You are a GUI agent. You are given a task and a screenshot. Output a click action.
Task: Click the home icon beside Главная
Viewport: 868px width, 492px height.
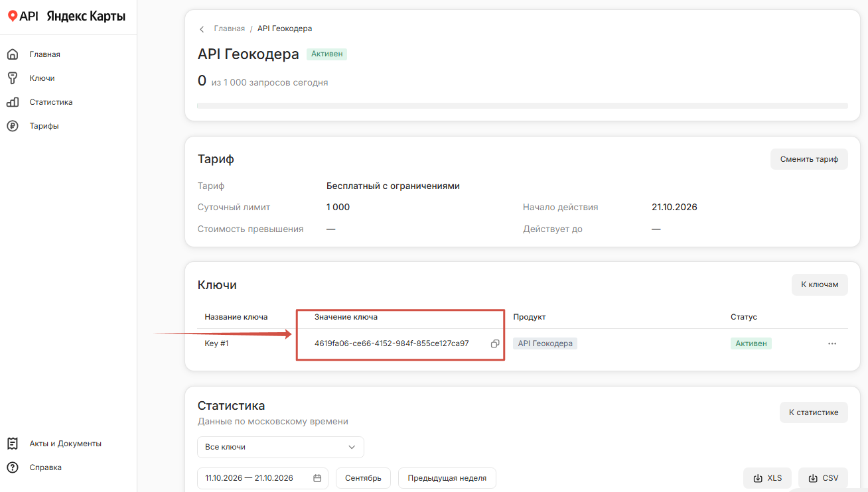coord(13,54)
